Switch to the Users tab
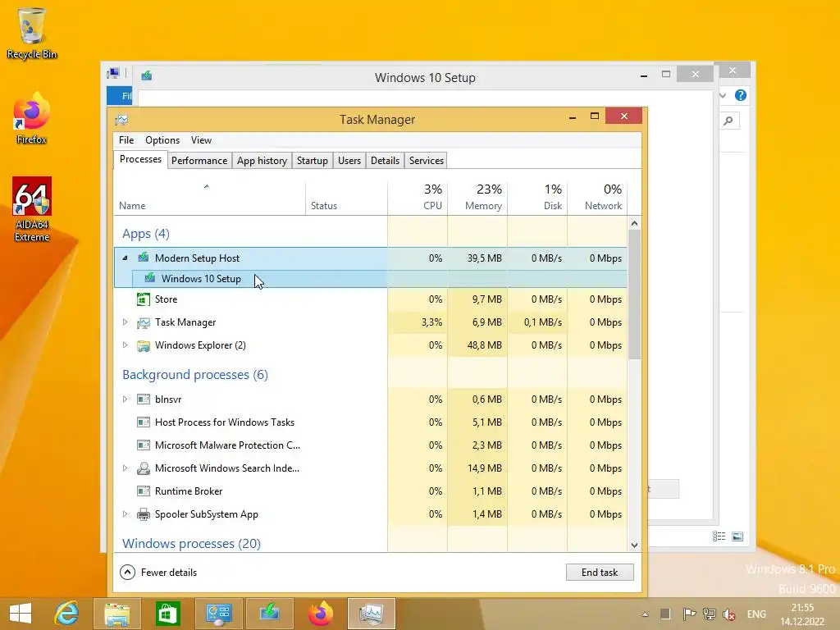 point(349,161)
